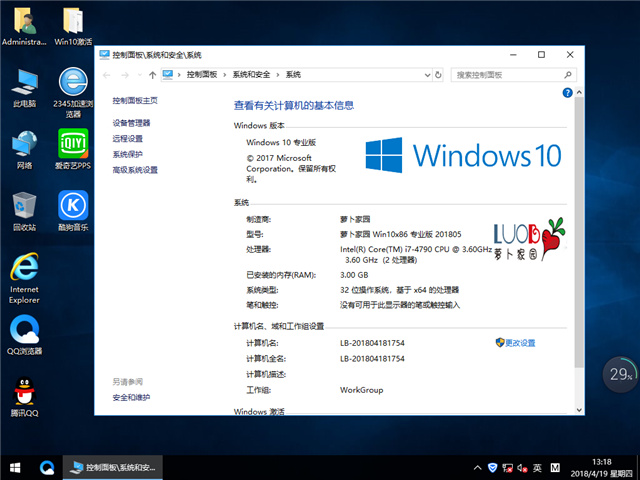Open the help question mark icon

click(567, 93)
